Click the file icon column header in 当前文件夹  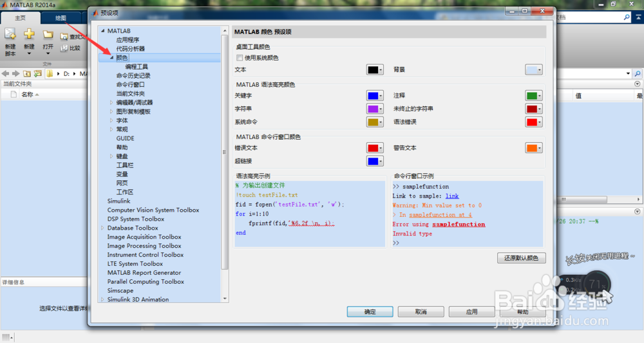[x=14, y=95]
